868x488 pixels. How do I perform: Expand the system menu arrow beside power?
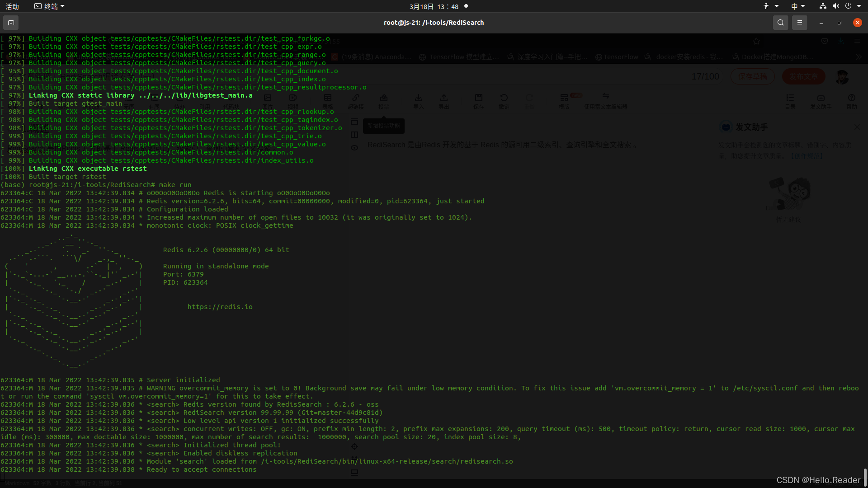coord(859,6)
